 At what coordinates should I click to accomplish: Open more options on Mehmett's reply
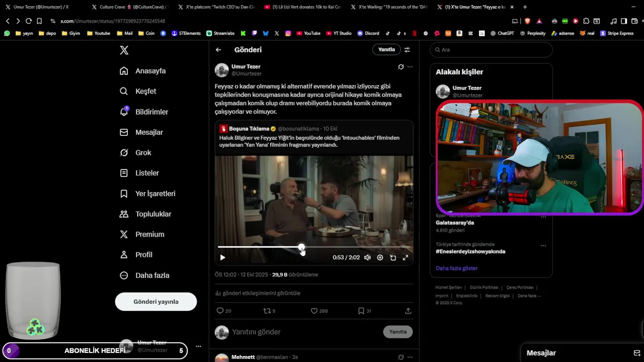[x=410, y=357]
